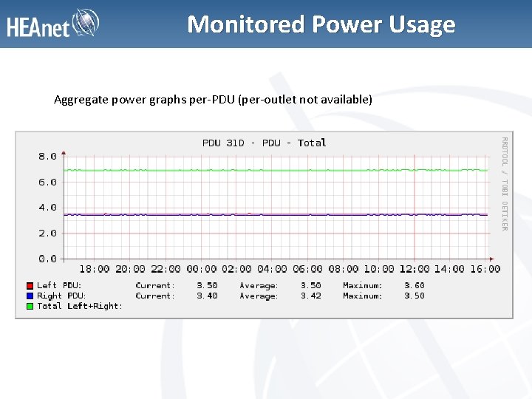Click the y-axis label 0.0
The image size is (532, 399).
[47, 259]
